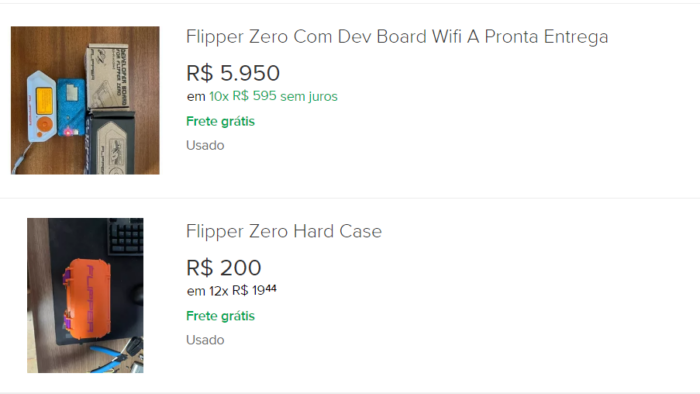
Task: Click Frete grátis on the Hard Case listing
Action: tap(221, 316)
